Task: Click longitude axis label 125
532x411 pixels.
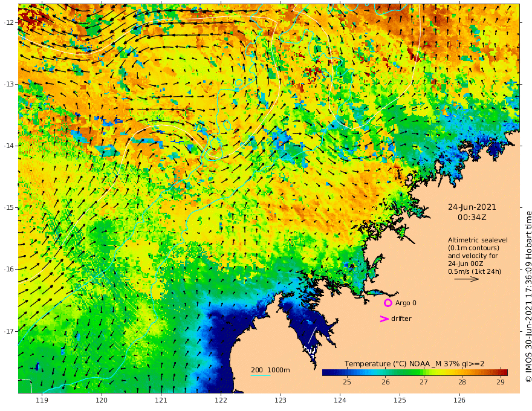Action: click(400, 400)
